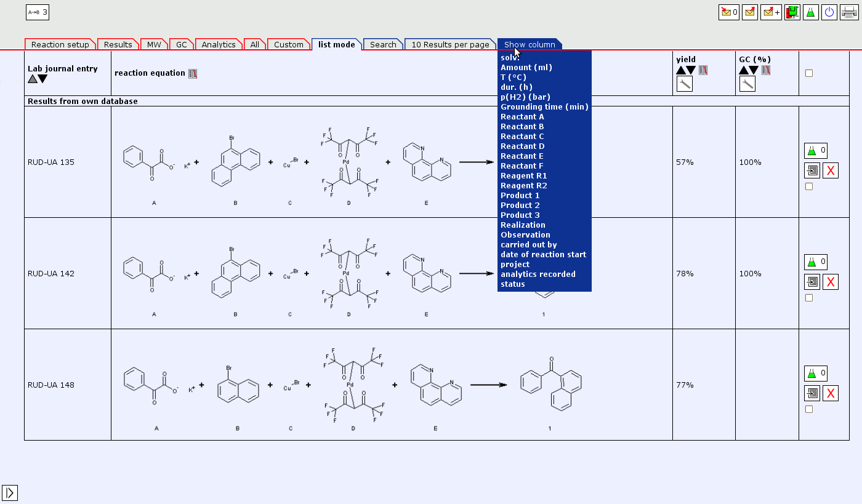Viewport: 862px width, 504px height.
Task: Choose carried out by column option
Action: pyautogui.click(x=529, y=245)
